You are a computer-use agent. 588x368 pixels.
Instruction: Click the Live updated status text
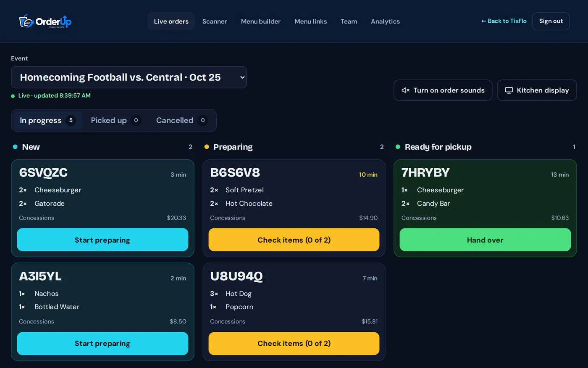click(55, 95)
